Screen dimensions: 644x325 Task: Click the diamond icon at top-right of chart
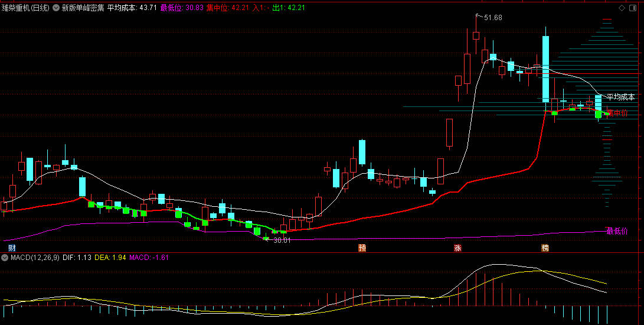click(622, 8)
